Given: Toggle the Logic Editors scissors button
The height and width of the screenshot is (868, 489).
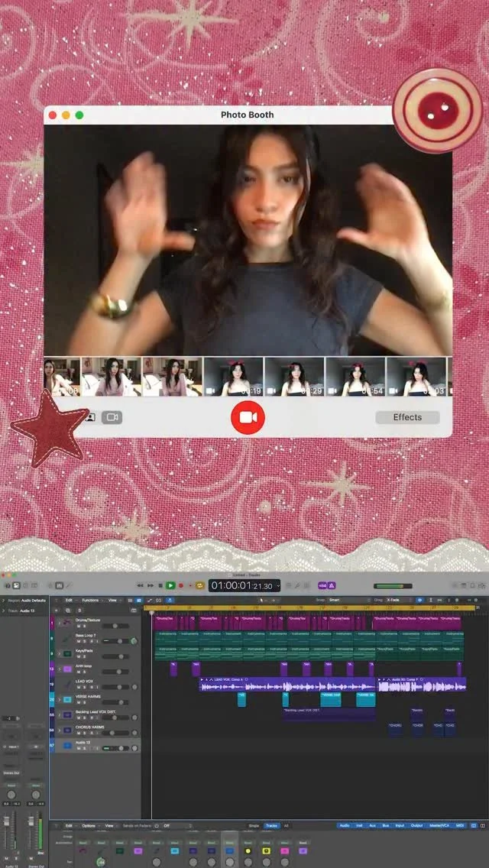Looking at the screenshot, I should (70, 586).
